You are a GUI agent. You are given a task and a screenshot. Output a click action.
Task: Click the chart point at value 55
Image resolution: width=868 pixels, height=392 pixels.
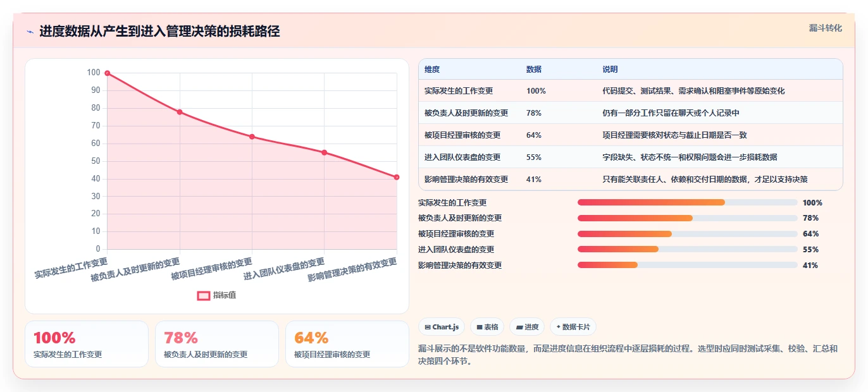click(x=325, y=152)
